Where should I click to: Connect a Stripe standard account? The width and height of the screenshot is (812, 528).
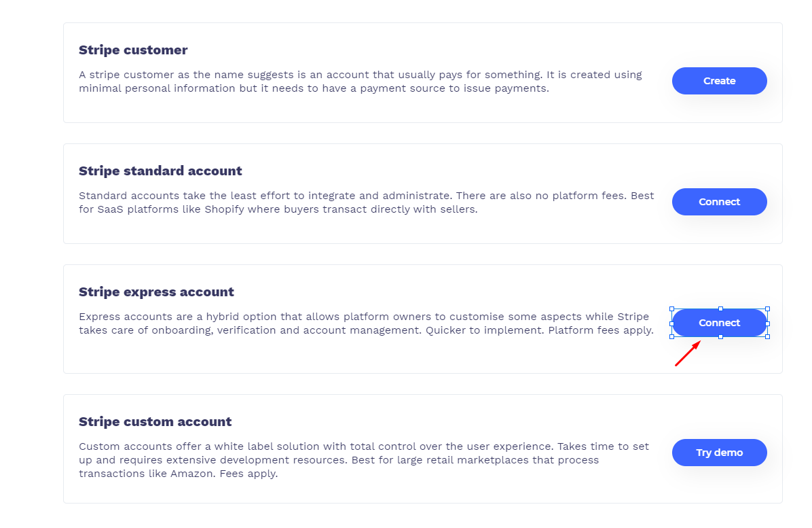(x=719, y=202)
